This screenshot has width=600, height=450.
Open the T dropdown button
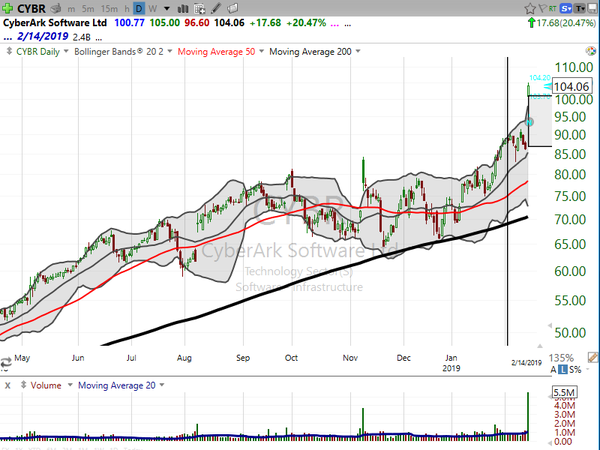580,8
